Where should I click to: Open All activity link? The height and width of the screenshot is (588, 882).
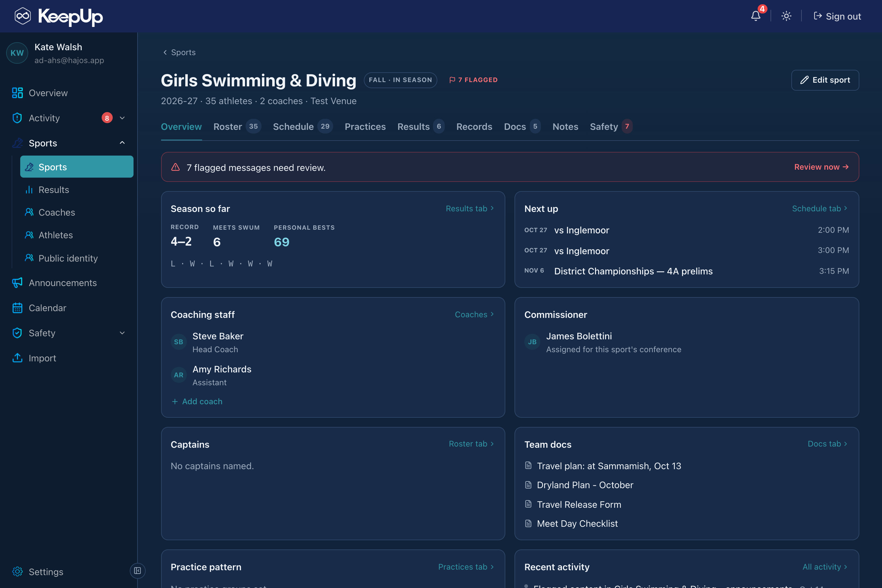pyautogui.click(x=825, y=567)
